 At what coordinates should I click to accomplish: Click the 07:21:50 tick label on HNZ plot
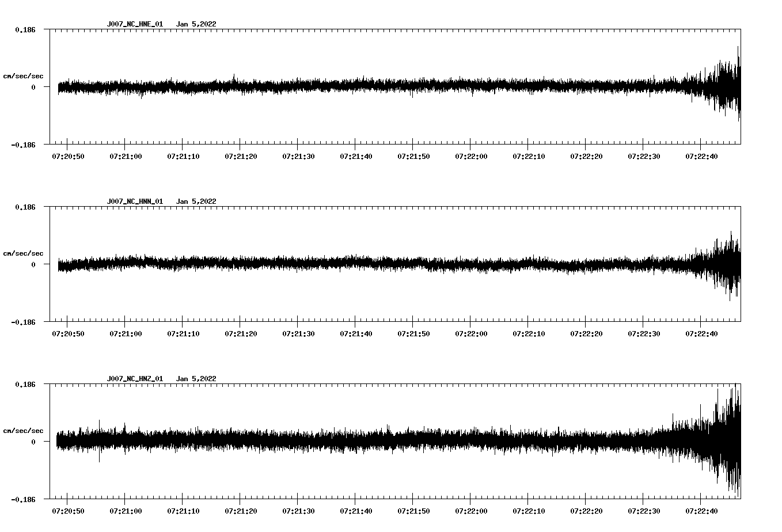click(x=413, y=511)
